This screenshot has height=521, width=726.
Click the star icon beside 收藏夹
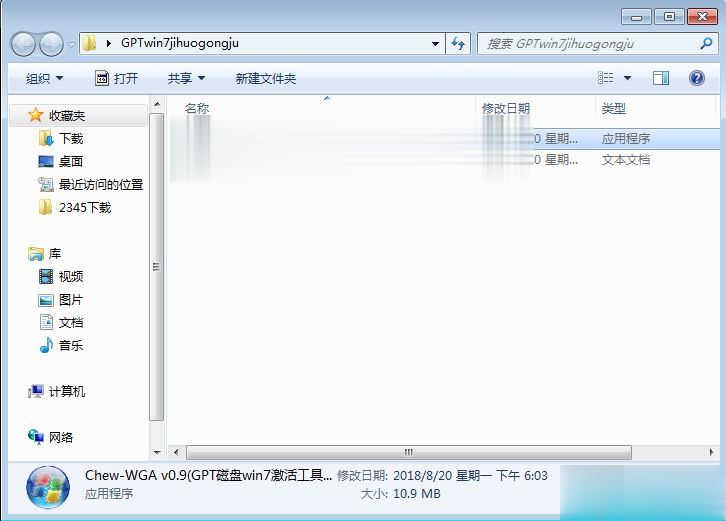pos(36,115)
